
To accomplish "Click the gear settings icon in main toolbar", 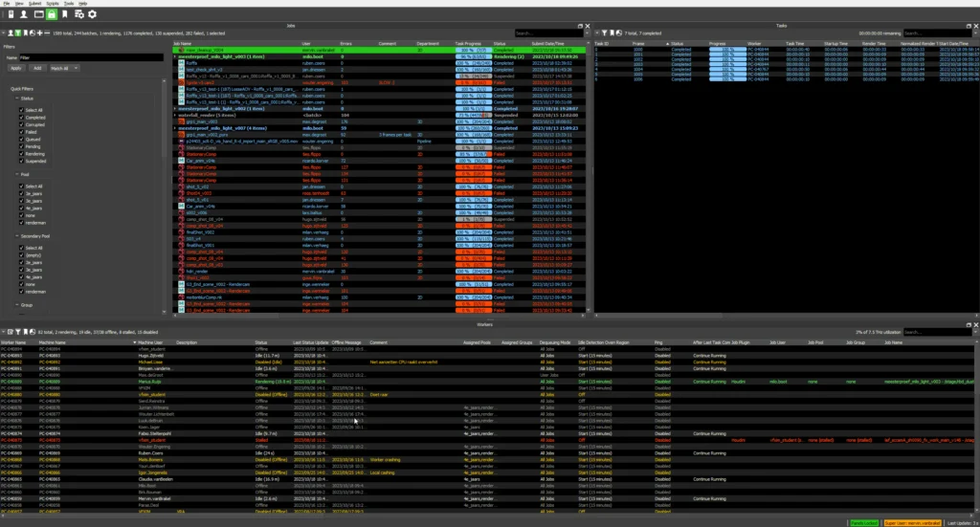I will [92, 14].
